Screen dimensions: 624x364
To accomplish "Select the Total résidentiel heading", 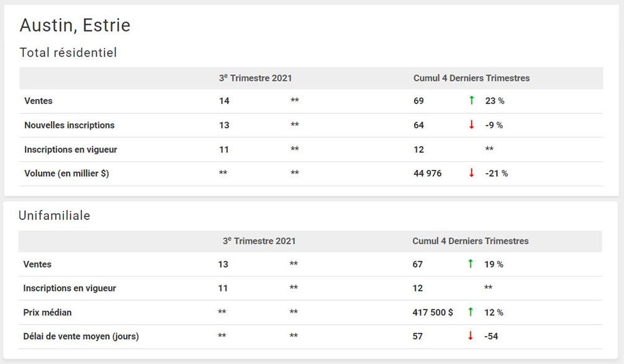I will tap(68, 52).
